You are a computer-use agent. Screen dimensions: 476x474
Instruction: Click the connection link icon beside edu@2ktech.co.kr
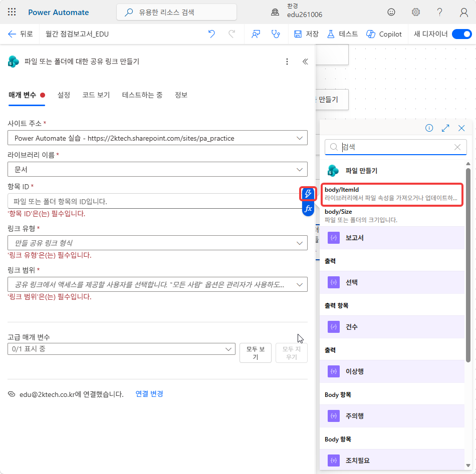(12, 394)
